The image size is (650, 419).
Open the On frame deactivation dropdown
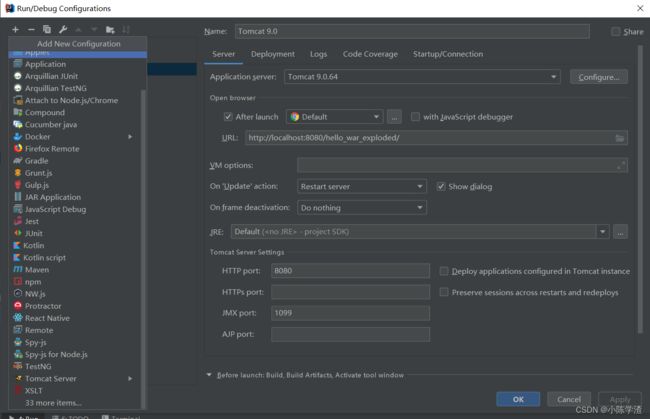point(362,208)
